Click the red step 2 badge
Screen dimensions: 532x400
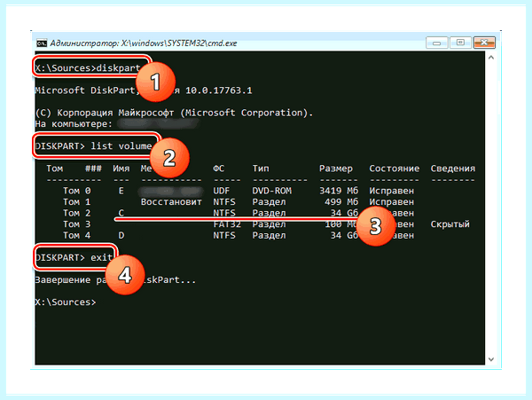(169, 158)
